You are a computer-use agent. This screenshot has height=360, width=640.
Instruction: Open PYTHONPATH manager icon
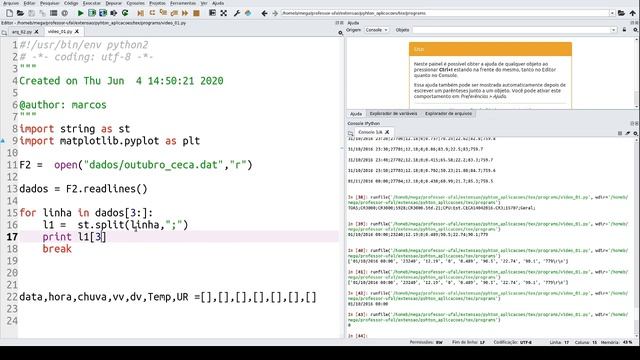click(248, 13)
